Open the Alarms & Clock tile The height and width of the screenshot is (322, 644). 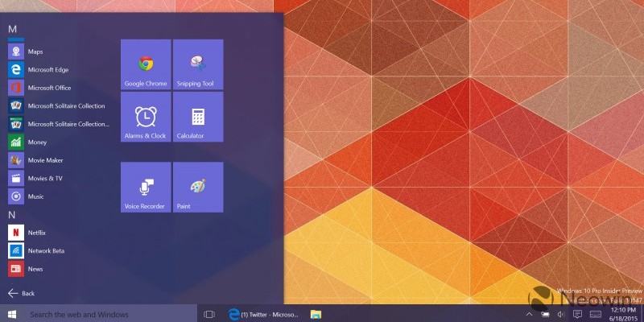(x=146, y=117)
